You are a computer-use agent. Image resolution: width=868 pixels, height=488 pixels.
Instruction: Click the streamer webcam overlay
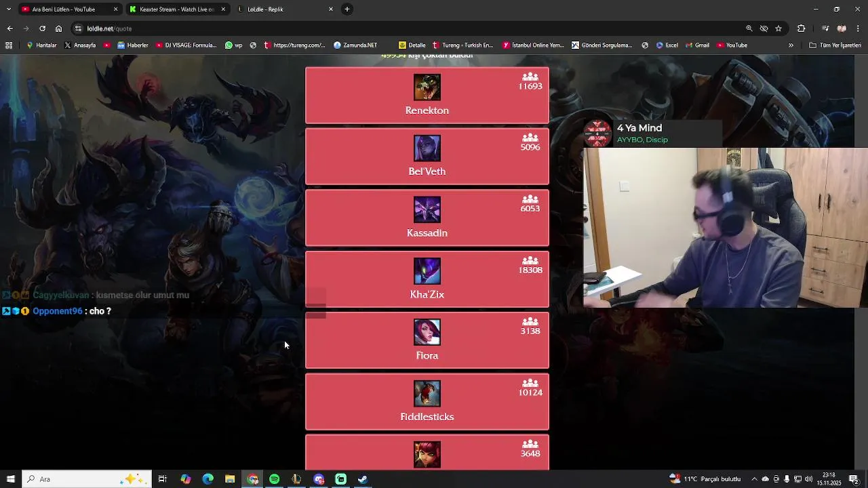[726, 228]
